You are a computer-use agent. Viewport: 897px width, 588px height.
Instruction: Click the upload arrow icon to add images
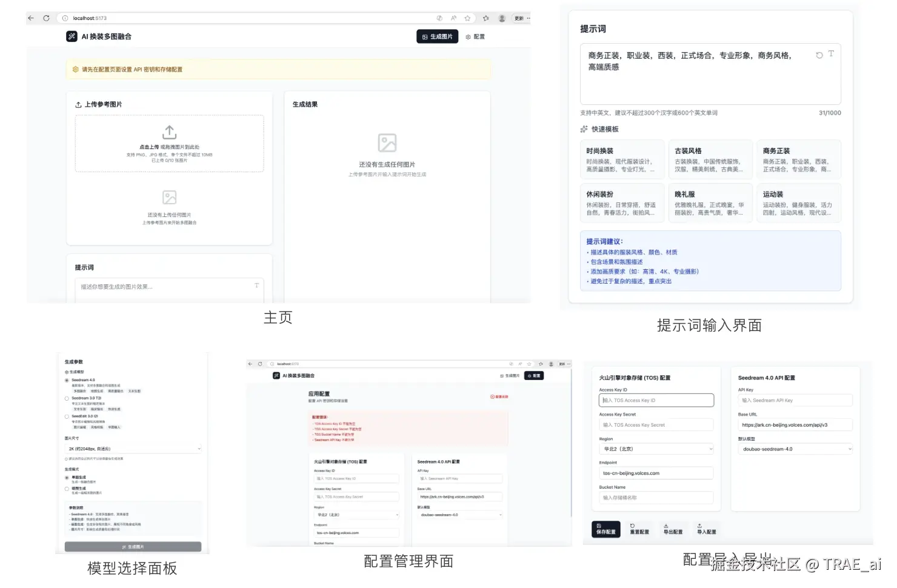click(169, 133)
